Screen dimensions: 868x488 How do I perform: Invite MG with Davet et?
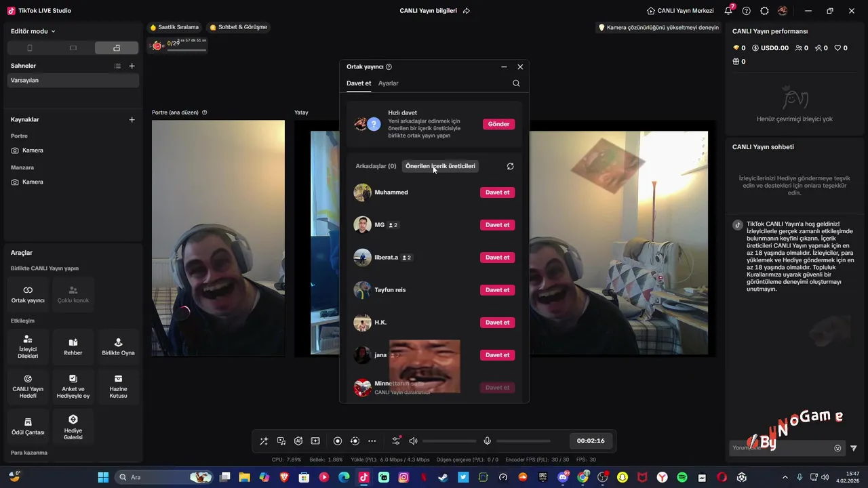497,225
